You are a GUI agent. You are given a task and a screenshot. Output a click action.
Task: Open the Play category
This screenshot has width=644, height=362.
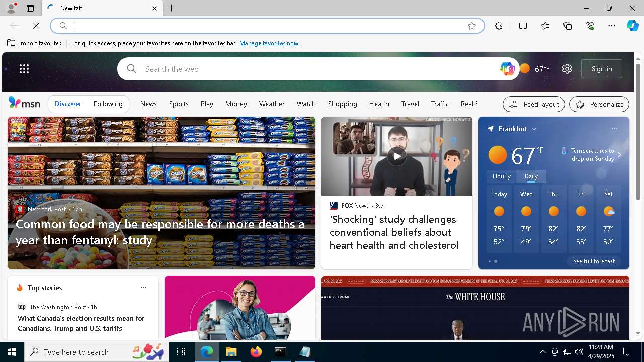[x=207, y=104]
